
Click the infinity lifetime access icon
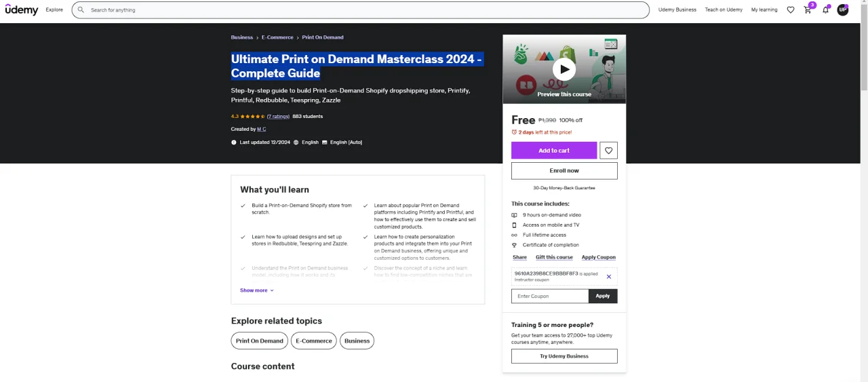514,235
